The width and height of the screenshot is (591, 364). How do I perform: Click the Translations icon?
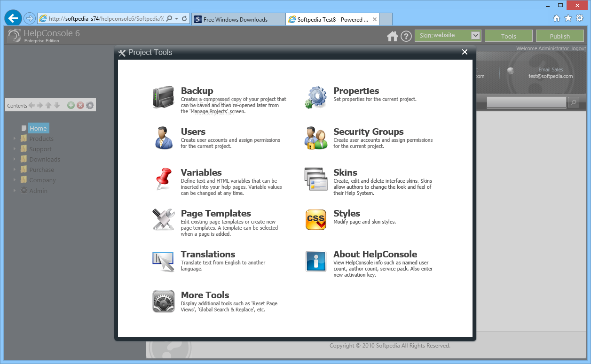pyautogui.click(x=163, y=261)
